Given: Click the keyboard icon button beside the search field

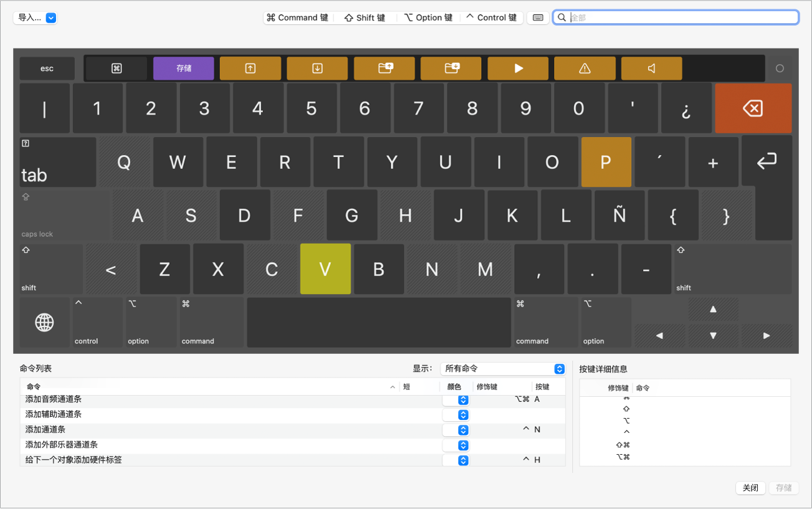Looking at the screenshot, I should [x=538, y=18].
